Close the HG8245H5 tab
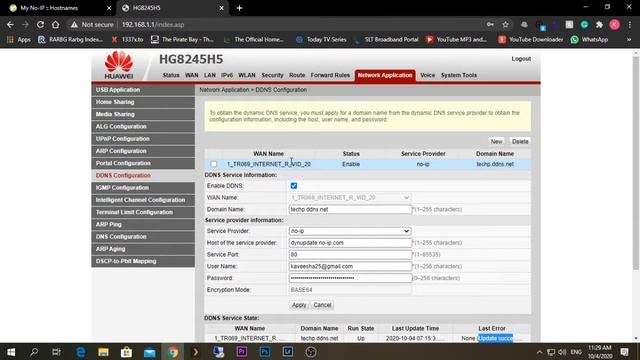 click(221, 8)
